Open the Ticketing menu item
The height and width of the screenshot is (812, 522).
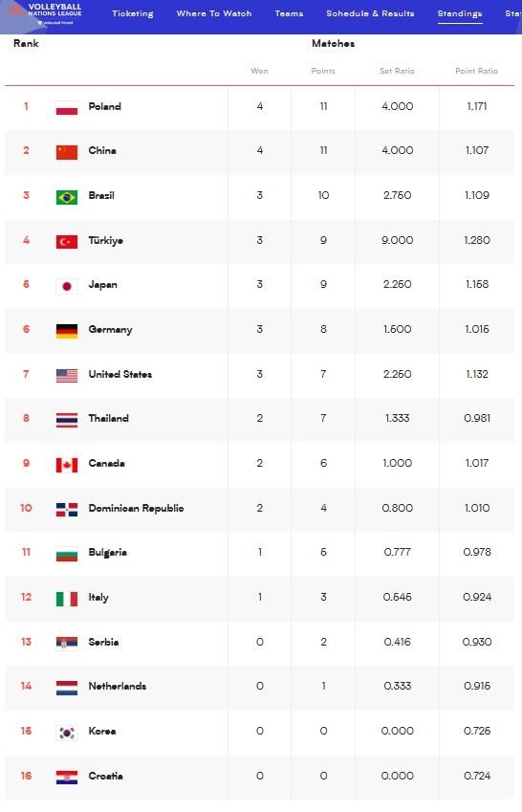click(133, 13)
